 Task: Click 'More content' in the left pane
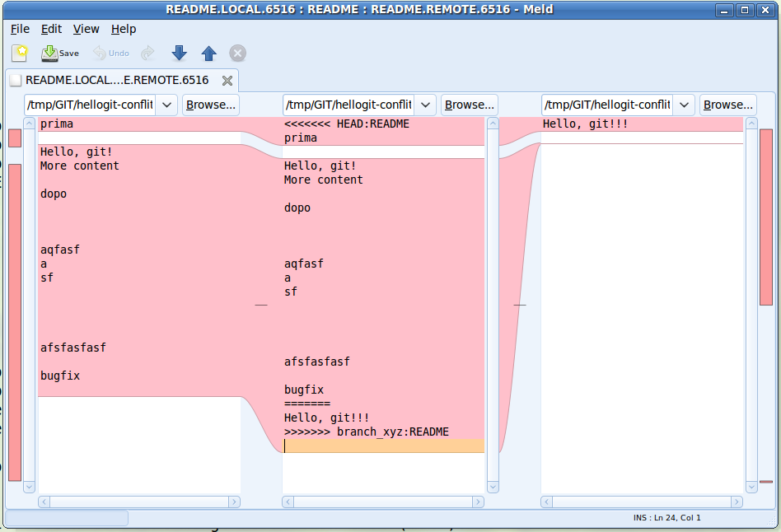[x=80, y=166]
